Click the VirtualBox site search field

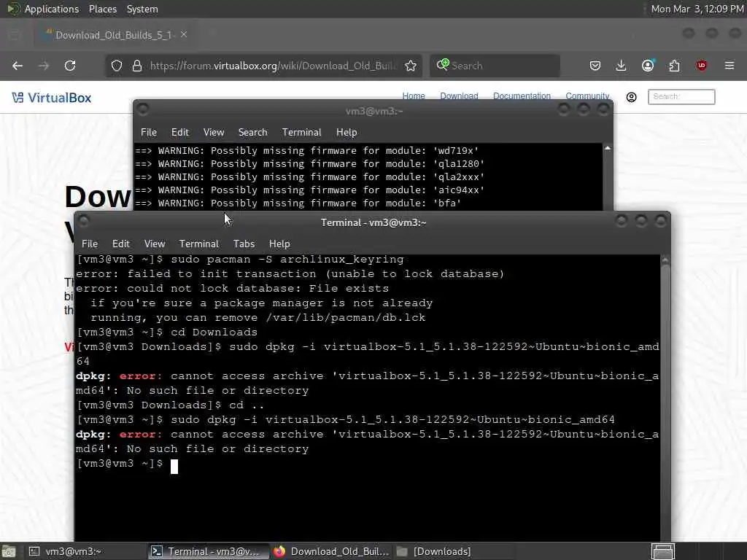tap(681, 97)
